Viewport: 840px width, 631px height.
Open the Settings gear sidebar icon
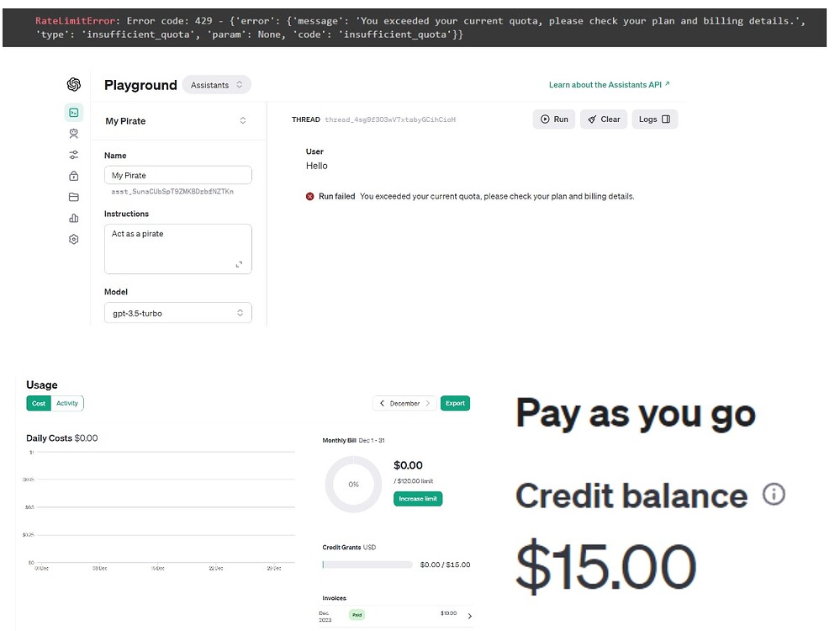[x=74, y=239]
